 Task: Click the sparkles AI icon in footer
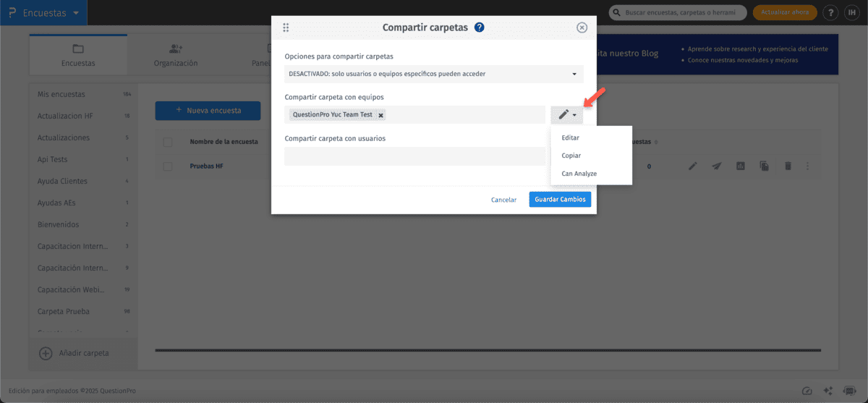828,391
